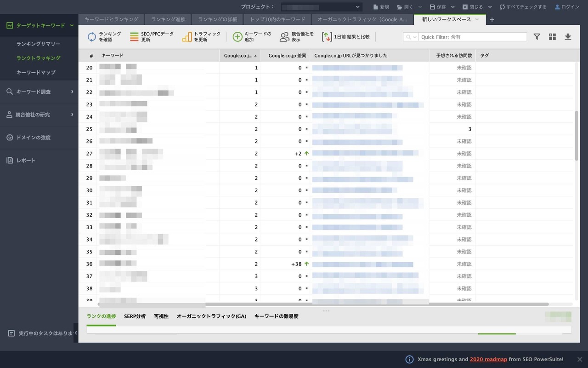The height and width of the screenshot is (368, 588).
Task: Switch to ランキングの詳細 tab
Action: click(218, 19)
